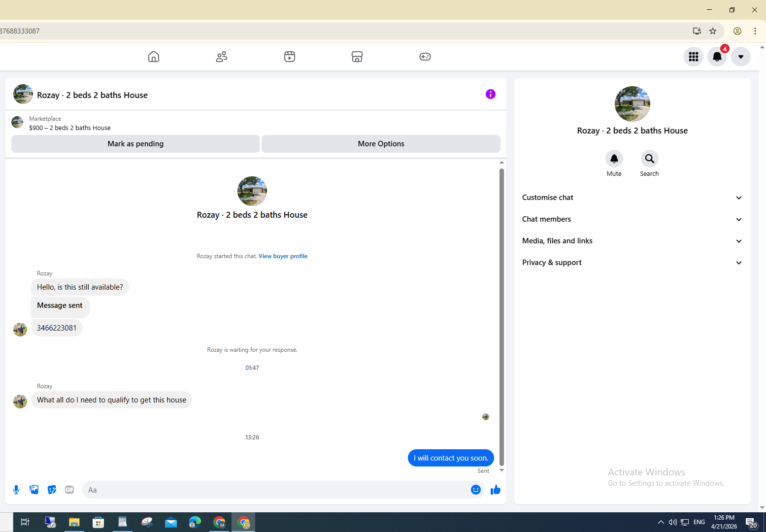Click the "Message sent" bubble
The width and height of the screenshot is (766, 532).
(60, 307)
